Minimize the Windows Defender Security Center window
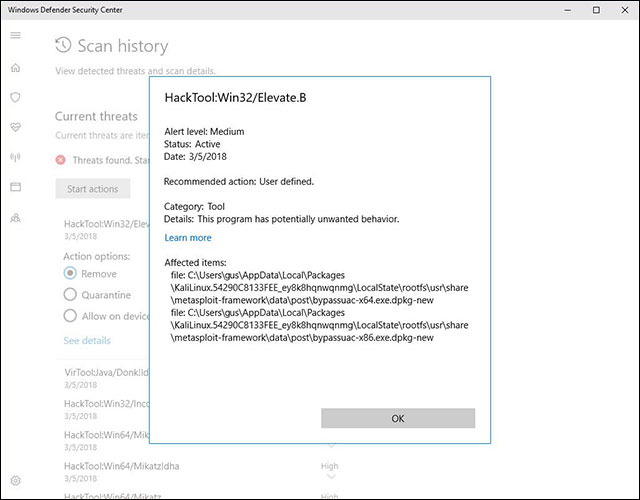This screenshot has width=640, height=500. coord(568,10)
